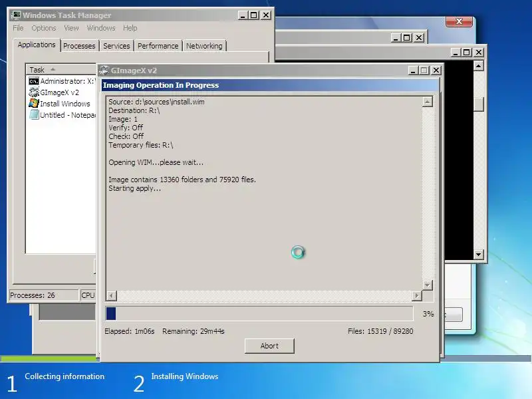Click the command prompt scrollbar thumb
The image size is (532, 399).
click(x=478, y=104)
